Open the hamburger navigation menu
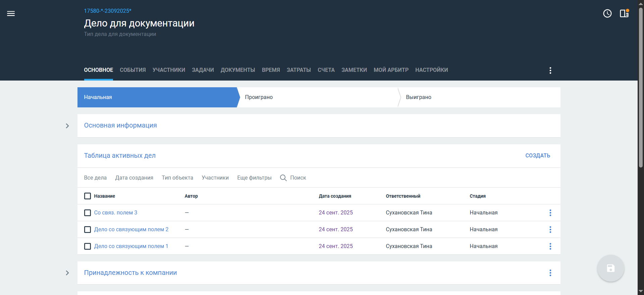 tap(11, 13)
